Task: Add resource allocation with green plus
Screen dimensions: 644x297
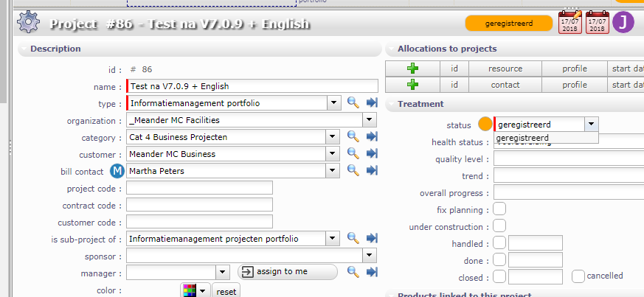Action: [412, 69]
